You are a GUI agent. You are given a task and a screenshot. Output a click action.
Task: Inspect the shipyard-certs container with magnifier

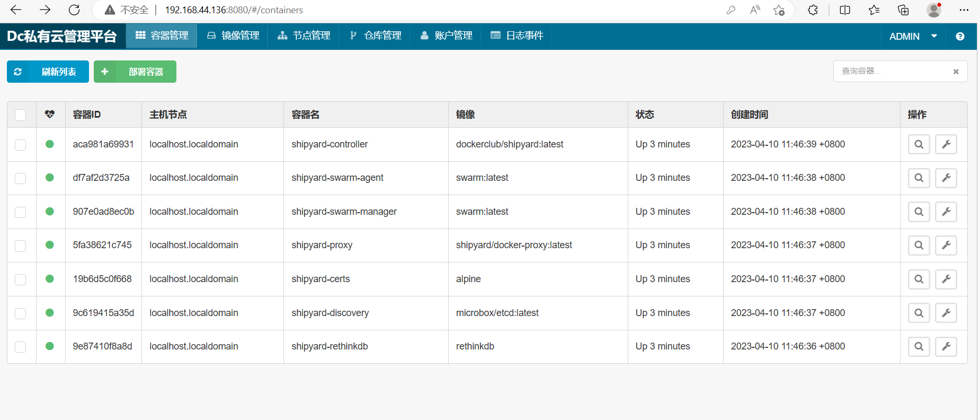point(919,279)
